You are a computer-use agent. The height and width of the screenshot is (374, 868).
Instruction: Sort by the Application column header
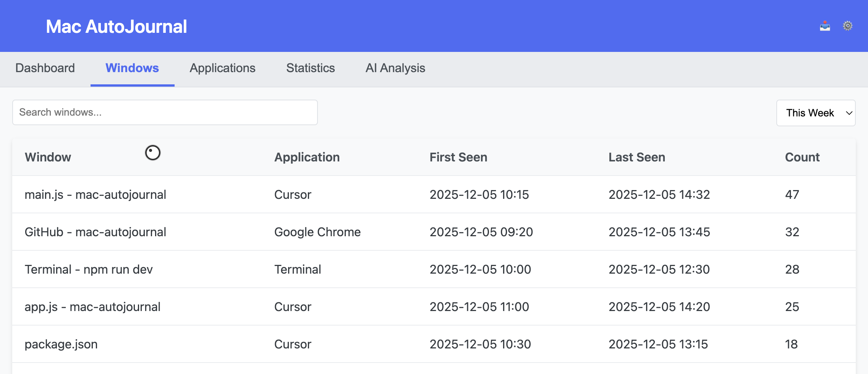(x=307, y=157)
